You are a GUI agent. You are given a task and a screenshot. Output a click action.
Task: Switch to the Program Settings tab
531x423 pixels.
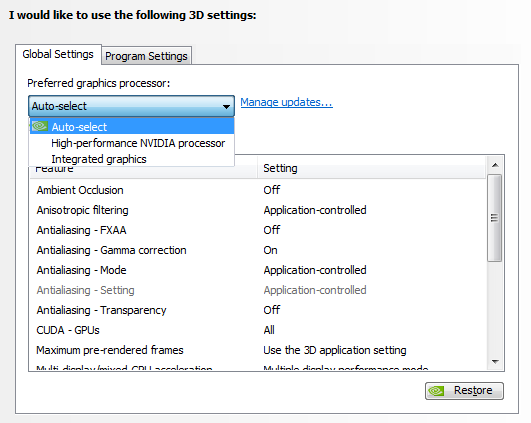tap(146, 56)
